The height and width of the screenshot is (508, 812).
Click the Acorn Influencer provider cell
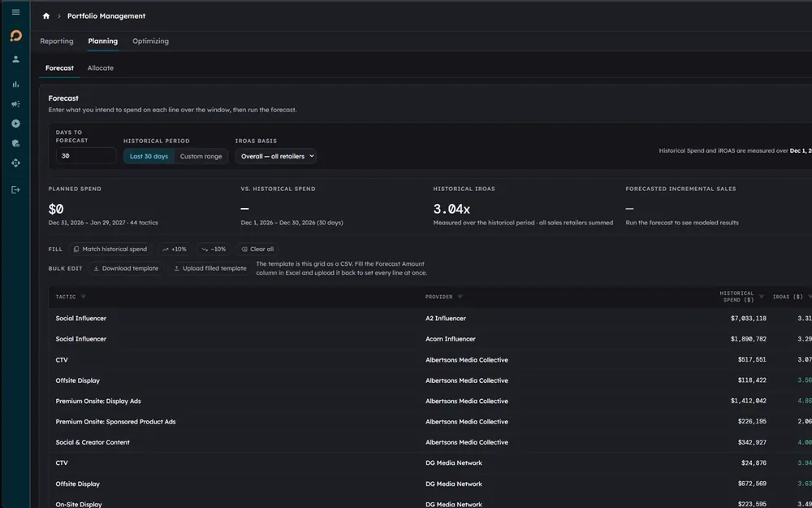point(451,339)
